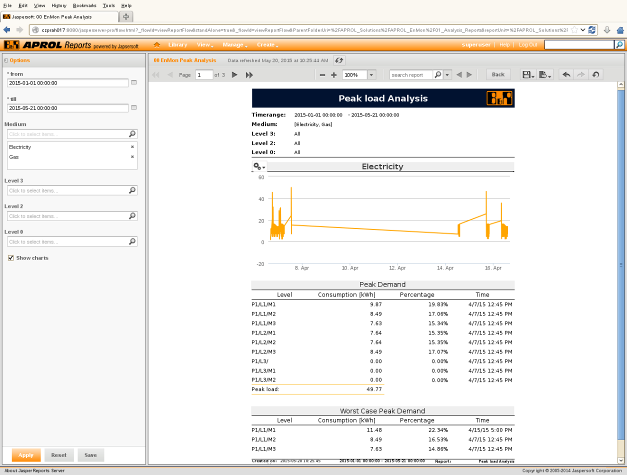Image resolution: width=627 pixels, height=475 pixels.
Task: Click the Back button in the report toolbar
Action: click(x=498, y=74)
